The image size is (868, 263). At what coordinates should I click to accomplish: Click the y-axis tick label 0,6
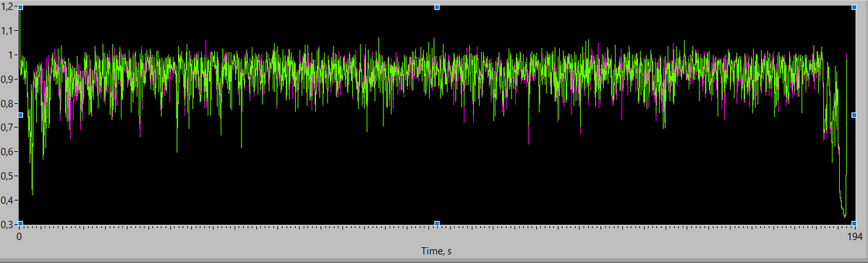(x=9, y=152)
